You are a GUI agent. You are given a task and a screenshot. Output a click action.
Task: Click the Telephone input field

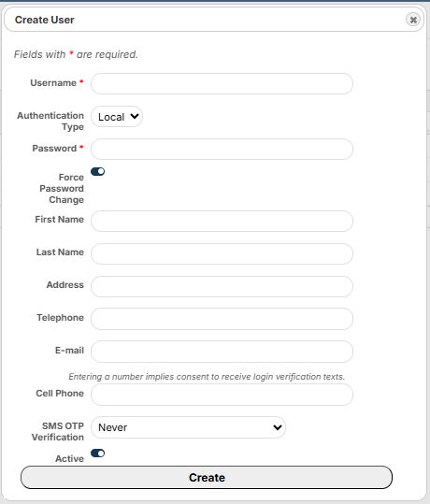point(222,319)
